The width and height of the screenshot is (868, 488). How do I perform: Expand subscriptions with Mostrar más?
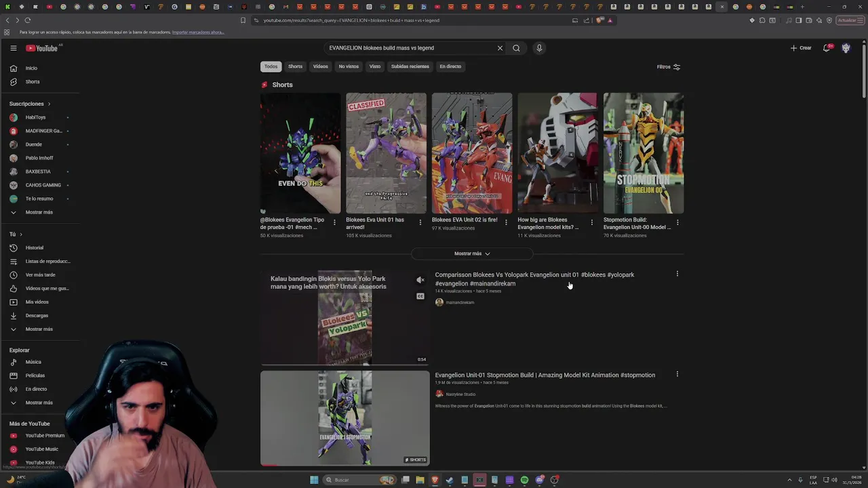click(39, 212)
